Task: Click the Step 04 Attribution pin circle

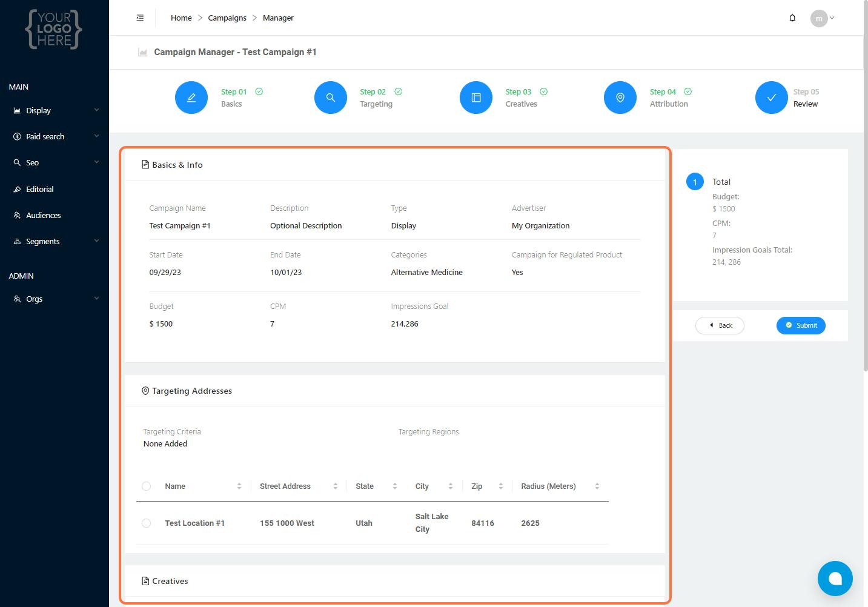Action: tap(620, 98)
